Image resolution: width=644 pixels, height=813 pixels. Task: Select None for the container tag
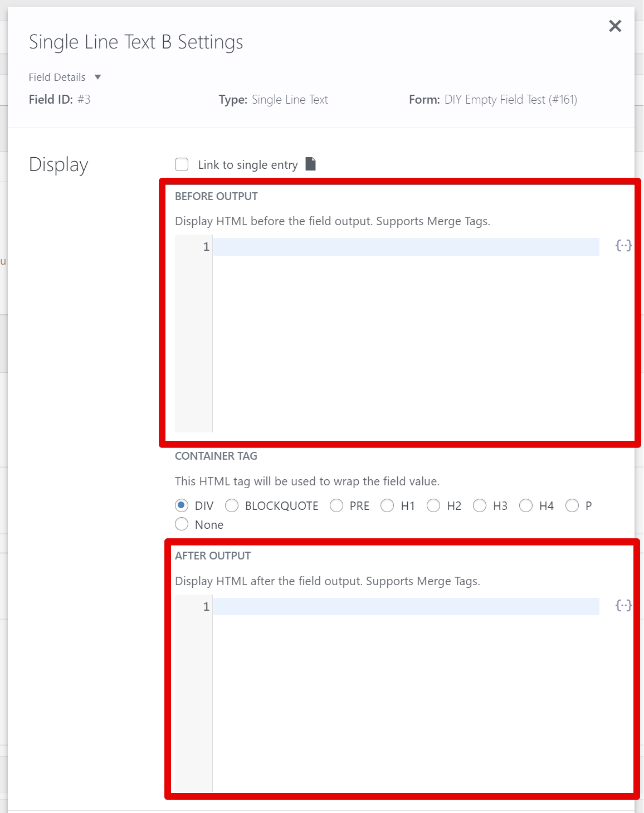[x=182, y=524]
